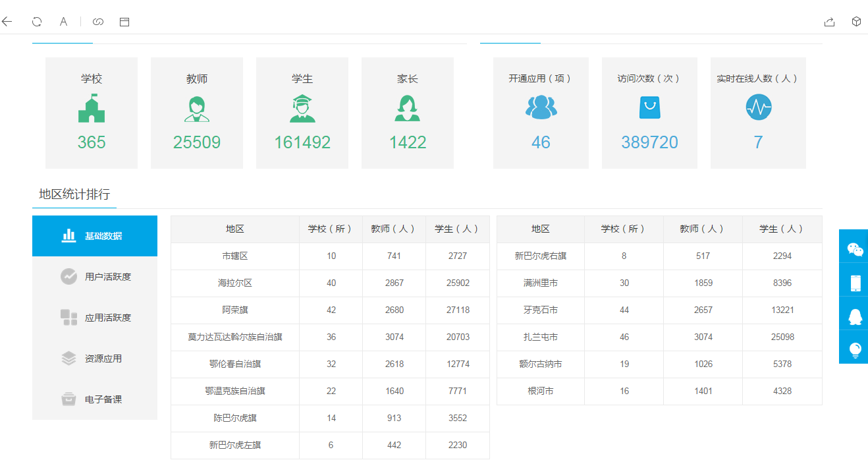Click the font size 'A' icon
This screenshot has width=868, height=460.
pos(63,22)
